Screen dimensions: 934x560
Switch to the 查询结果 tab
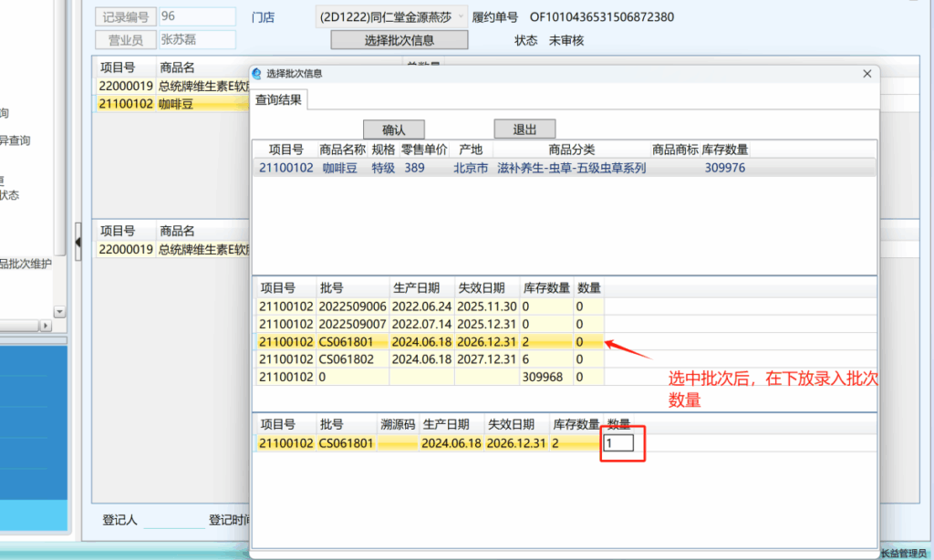click(x=279, y=99)
